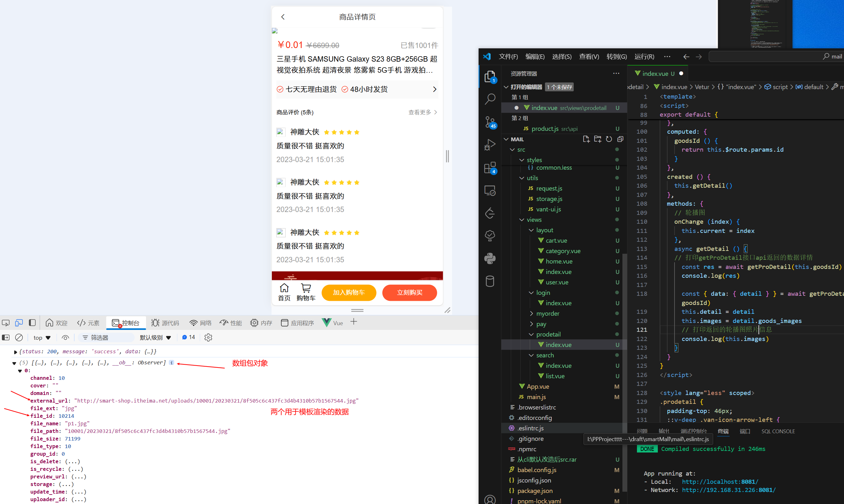Click 14 issues counter in console
Image resolution: width=844 pixels, height=504 pixels.
tap(188, 337)
